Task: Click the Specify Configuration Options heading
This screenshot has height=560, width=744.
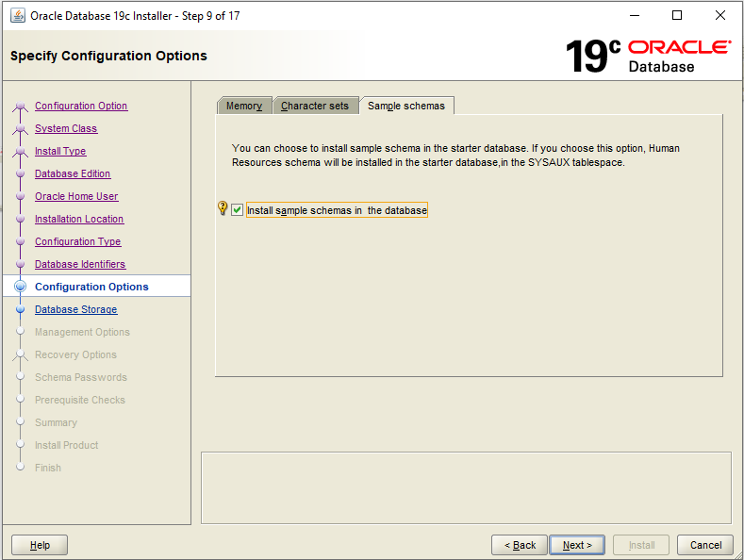Action: pyautogui.click(x=108, y=56)
